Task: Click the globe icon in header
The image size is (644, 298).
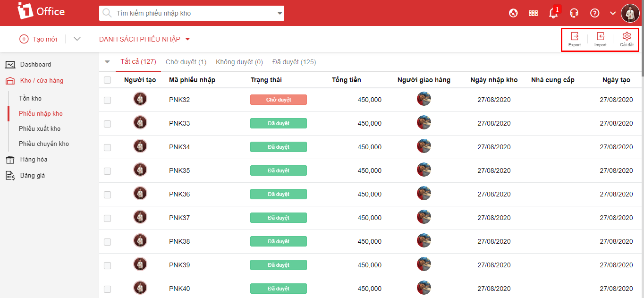Action: click(x=513, y=13)
